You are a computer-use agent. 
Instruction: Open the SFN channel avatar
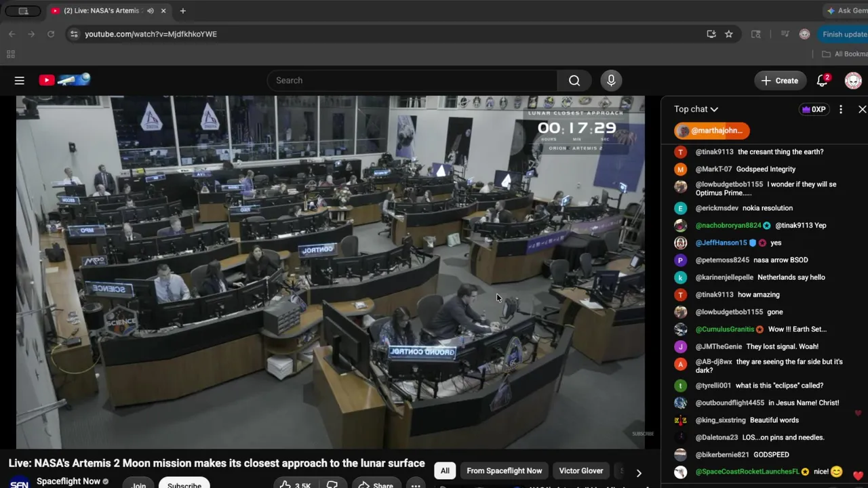click(x=19, y=483)
